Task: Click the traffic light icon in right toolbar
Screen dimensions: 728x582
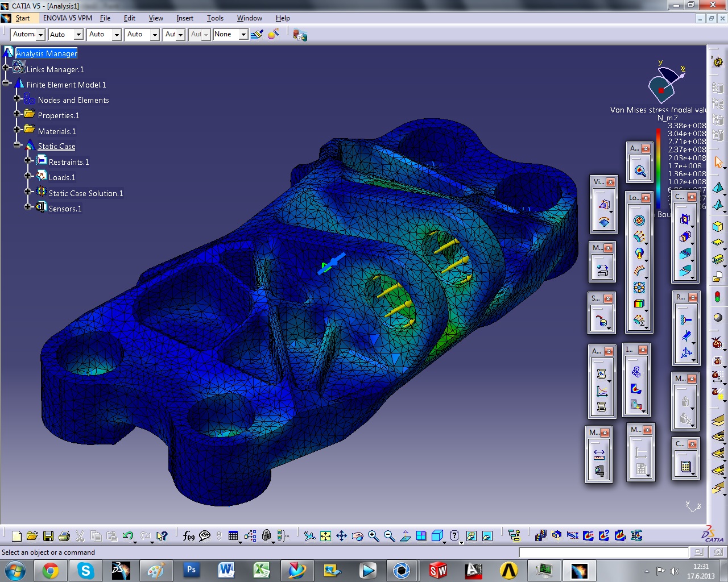Action: point(718,296)
